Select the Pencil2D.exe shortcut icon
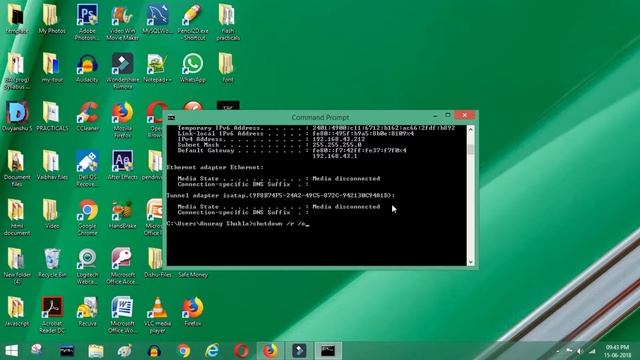This screenshot has width=640, height=360. tap(193, 22)
